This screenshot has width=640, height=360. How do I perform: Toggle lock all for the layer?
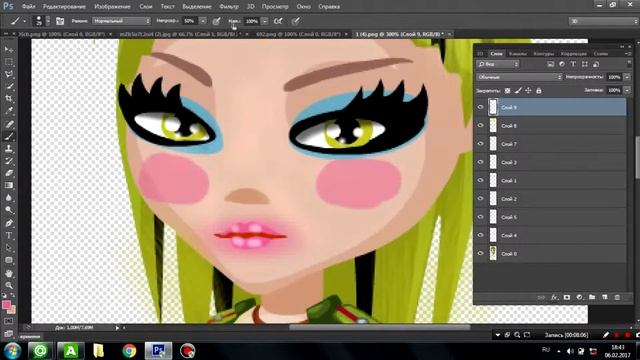(539, 91)
